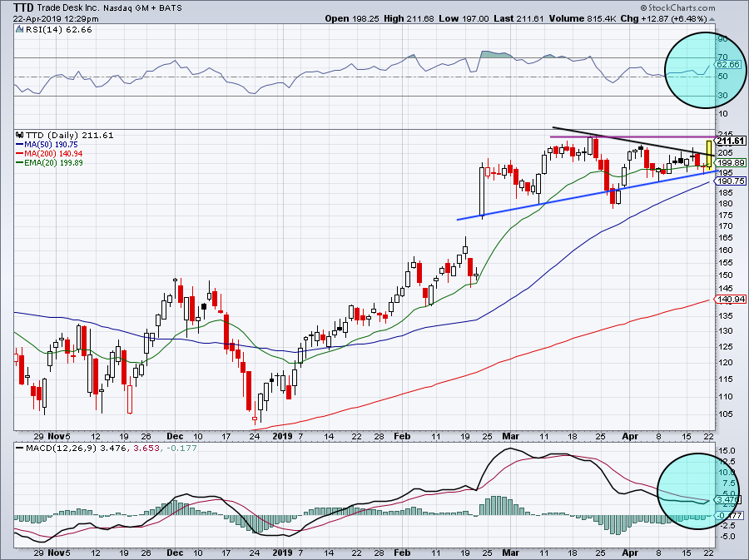Click the green 199.89 EMA tag on the price axis

(x=731, y=163)
